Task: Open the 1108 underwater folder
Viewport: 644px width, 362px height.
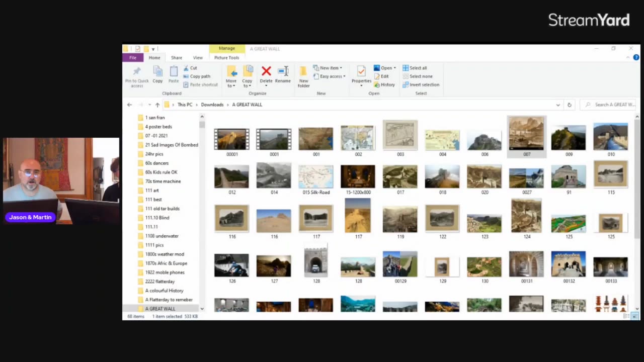Action: pos(162,236)
